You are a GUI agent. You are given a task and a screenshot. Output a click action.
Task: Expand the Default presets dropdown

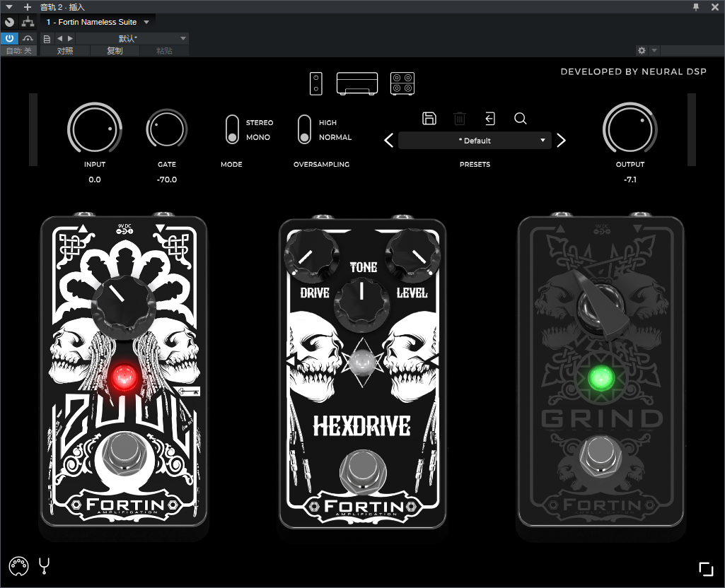pos(475,141)
